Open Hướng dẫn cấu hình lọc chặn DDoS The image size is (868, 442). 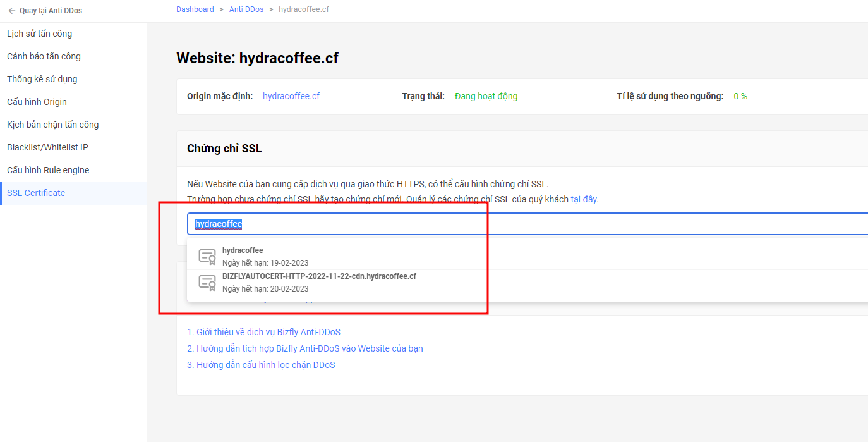click(x=261, y=365)
